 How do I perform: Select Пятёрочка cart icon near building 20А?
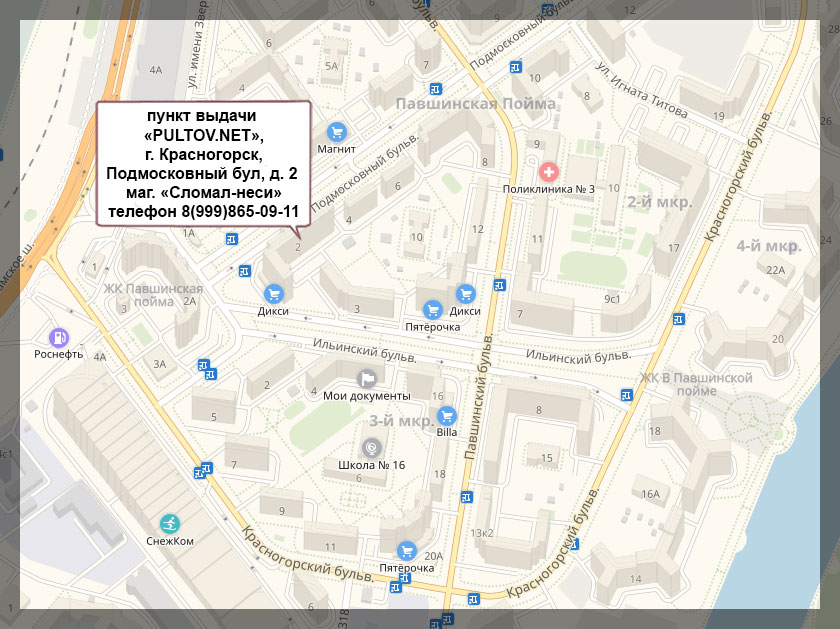tap(406, 550)
